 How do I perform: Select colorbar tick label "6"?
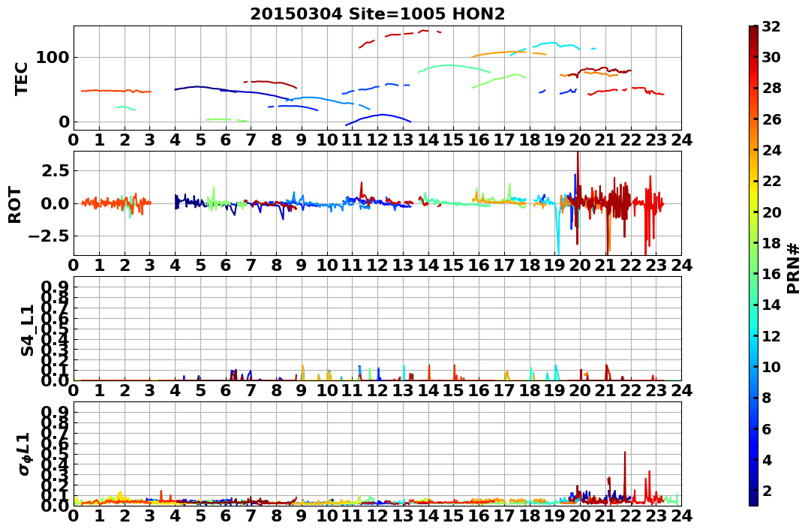767,428
